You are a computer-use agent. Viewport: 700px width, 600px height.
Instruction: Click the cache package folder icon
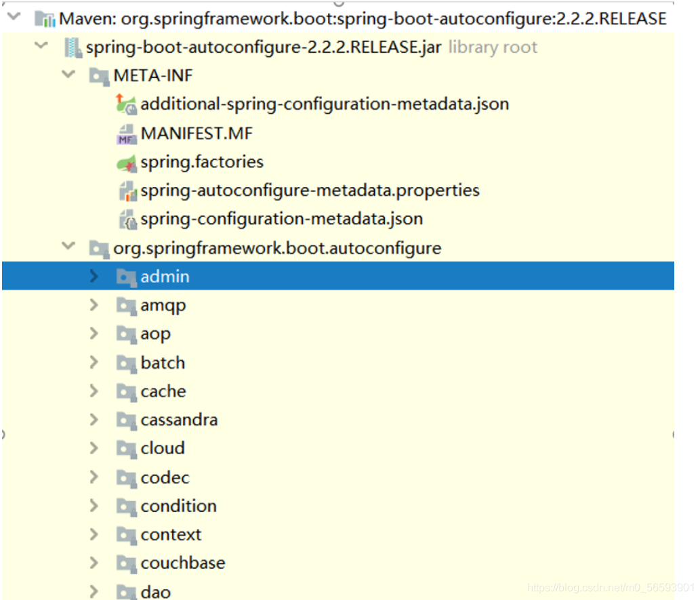coord(126,393)
